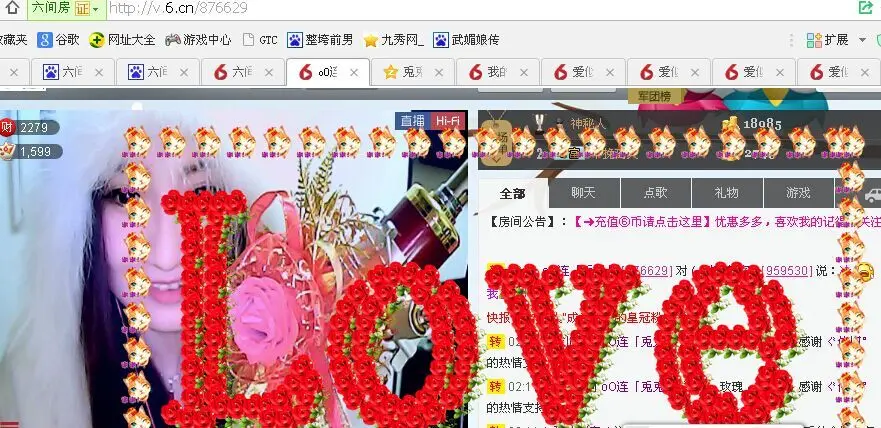881x428 pixels.
Task: Click the trophy icon beside 神秘人
Action: 540,122
